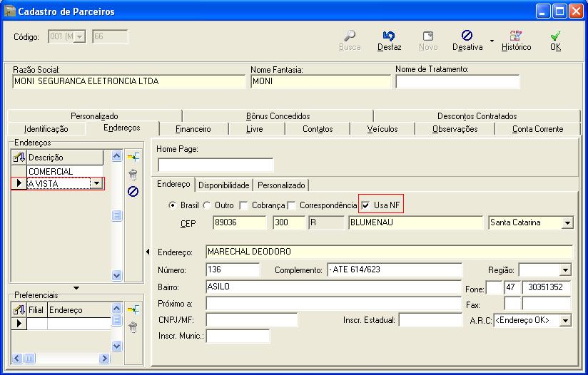Click the Endereço MARECHAL DEODORO field
Screen dimensions: 588x375
pyautogui.click(x=389, y=252)
